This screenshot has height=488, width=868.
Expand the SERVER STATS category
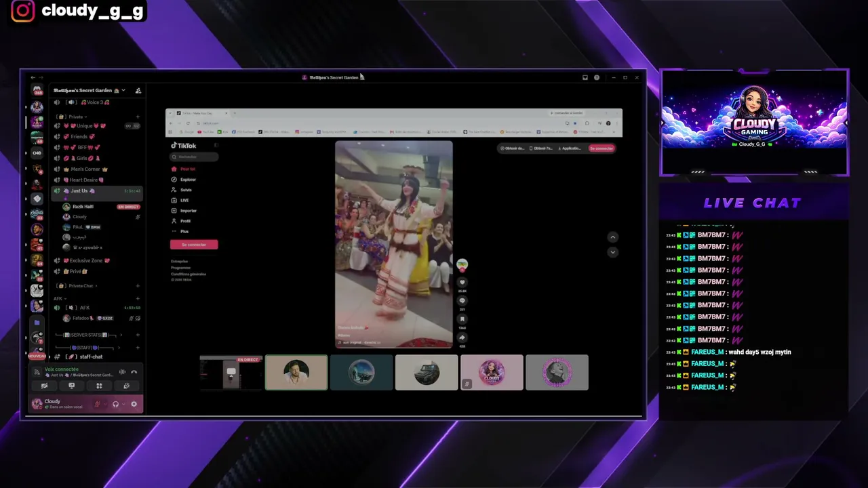tap(88, 335)
